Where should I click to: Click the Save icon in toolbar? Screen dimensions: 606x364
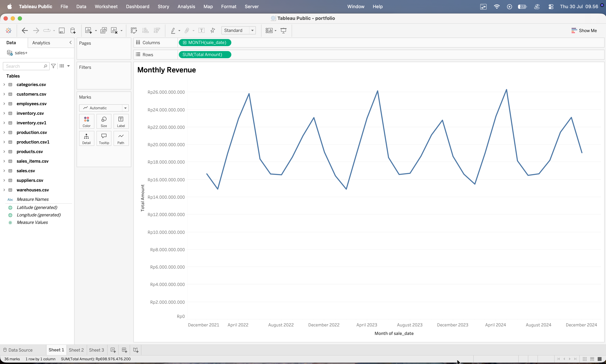click(62, 30)
